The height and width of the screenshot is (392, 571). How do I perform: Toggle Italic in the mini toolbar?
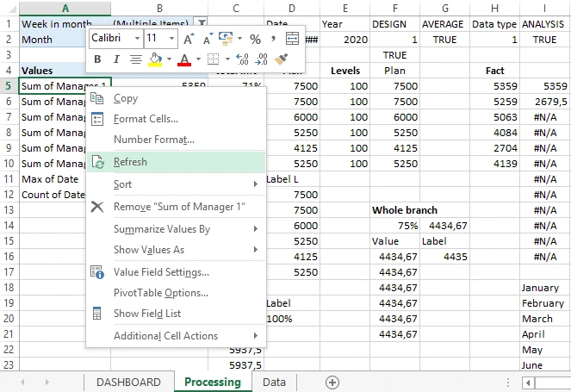point(116,59)
